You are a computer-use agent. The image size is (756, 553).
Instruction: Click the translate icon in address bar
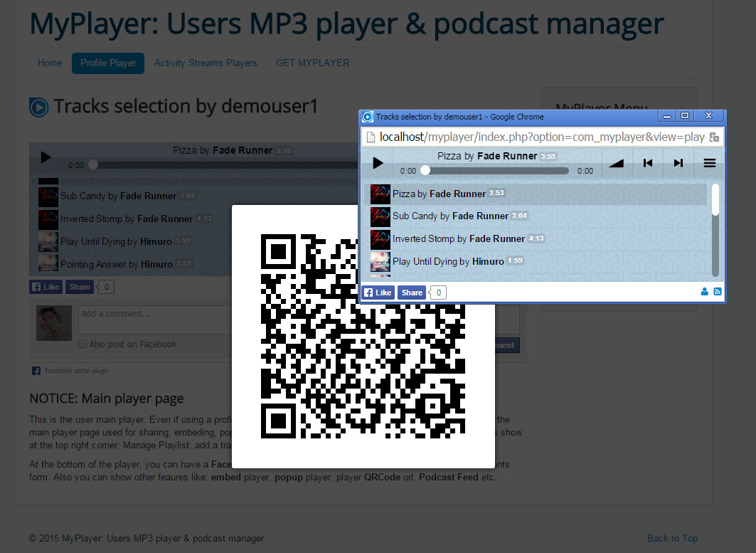tap(714, 137)
